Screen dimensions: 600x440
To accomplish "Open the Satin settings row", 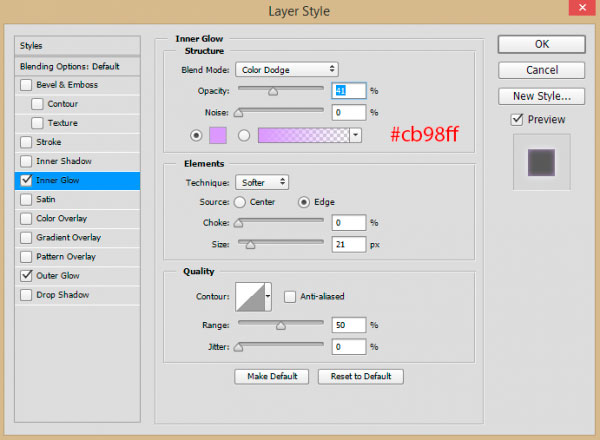I will [x=77, y=199].
